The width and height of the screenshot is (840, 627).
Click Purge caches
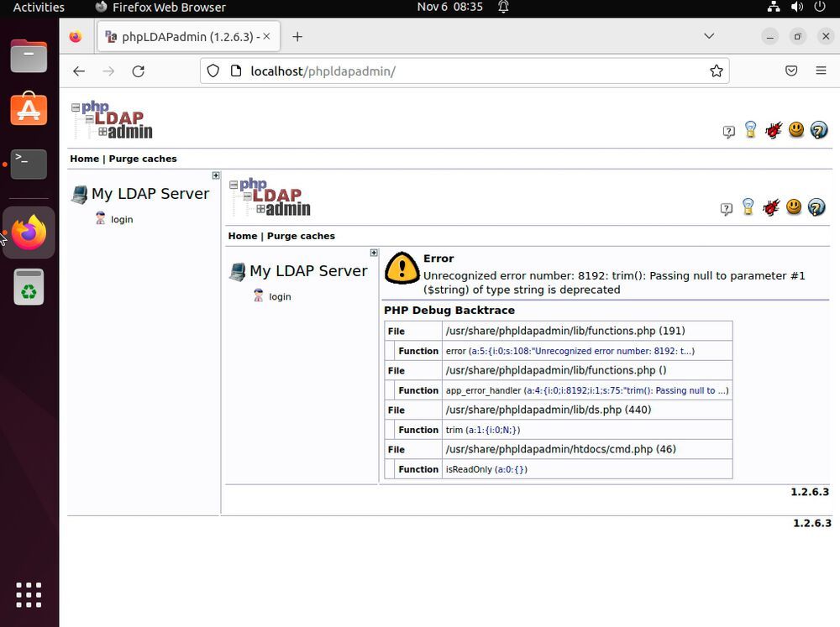click(143, 159)
